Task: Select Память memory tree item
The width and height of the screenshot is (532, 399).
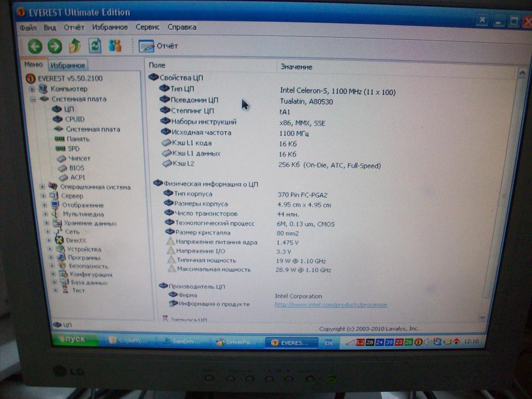Action: pos(78,139)
